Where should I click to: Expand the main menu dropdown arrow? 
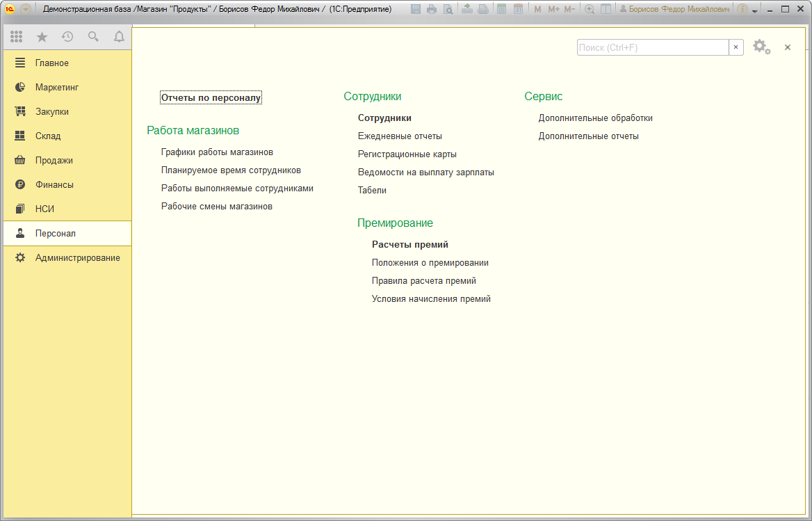[26, 9]
